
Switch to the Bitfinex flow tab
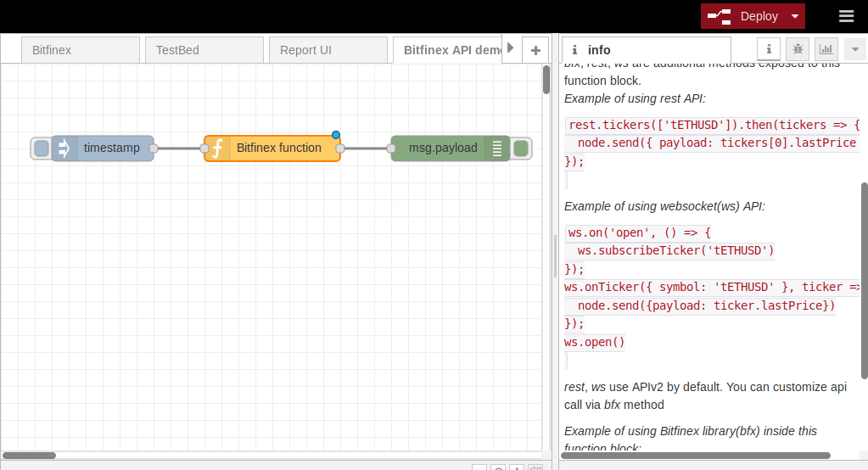coord(81,50)
